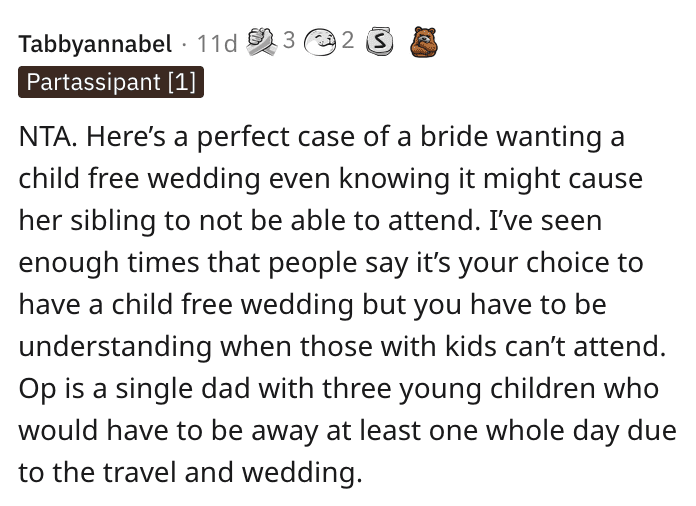Click the 11d comment timestamp

[217, 44]
